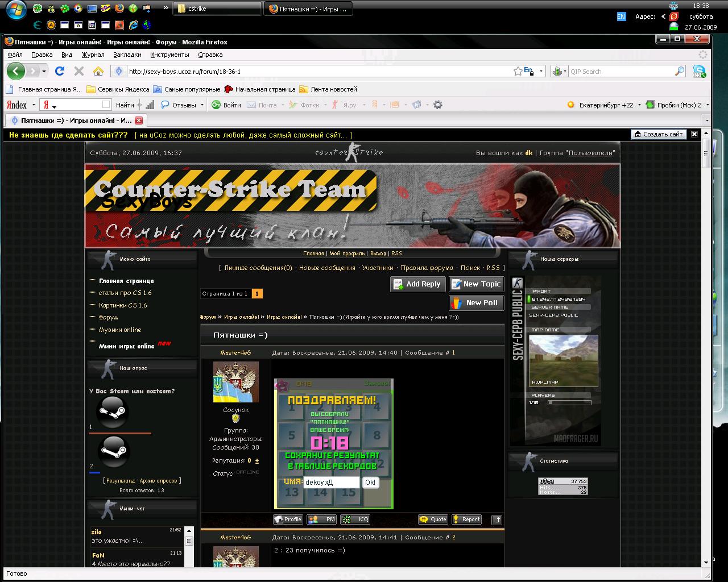Open the Yandex bar settings gear
Screen dimensions: 728x582
(437, 105)
